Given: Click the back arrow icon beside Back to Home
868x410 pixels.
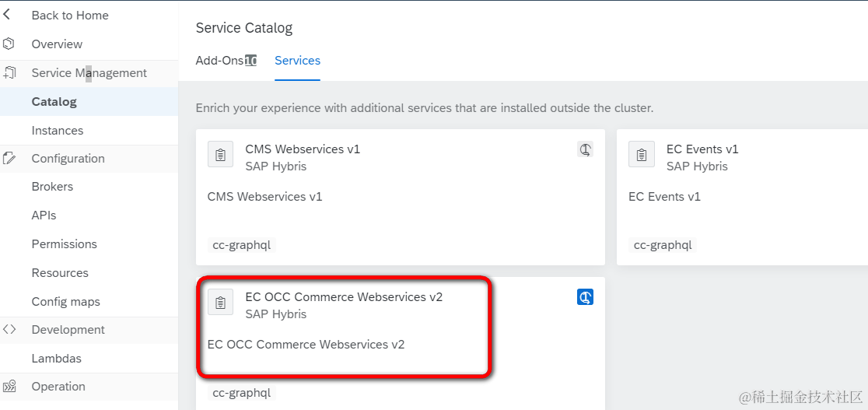Looking at the screenshot, I should 8,15.
